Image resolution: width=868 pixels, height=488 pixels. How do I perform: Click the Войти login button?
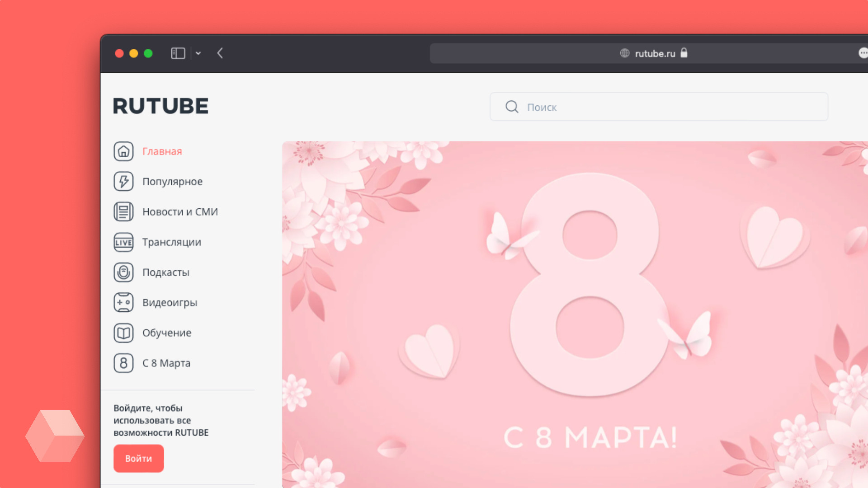pyautogui.click(x=139, y=459)
